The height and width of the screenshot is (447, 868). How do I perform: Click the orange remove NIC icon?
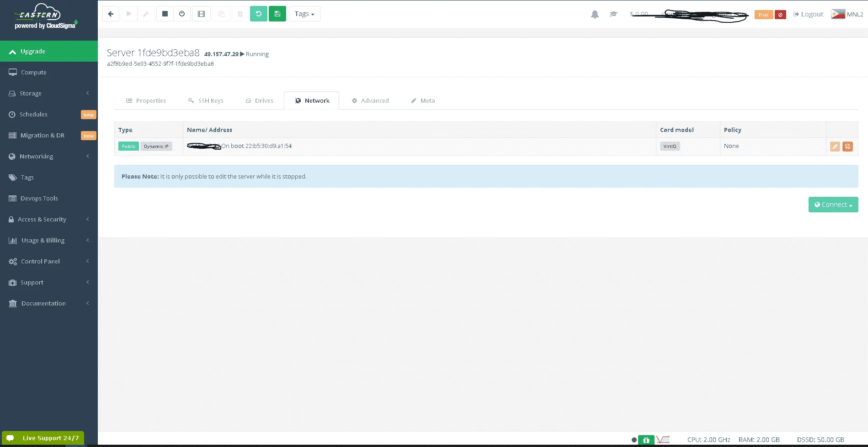[x=847, y=147]
